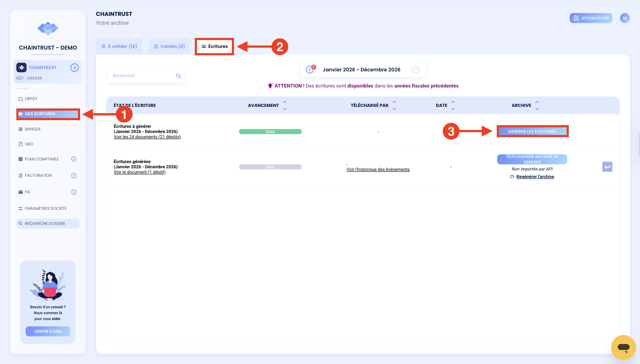Click the gray 100% progress bar

[270, 167]
